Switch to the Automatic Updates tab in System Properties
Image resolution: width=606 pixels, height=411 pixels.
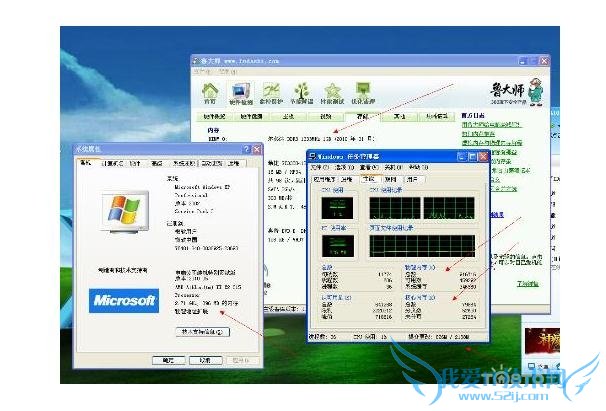(x=211, y=164)
